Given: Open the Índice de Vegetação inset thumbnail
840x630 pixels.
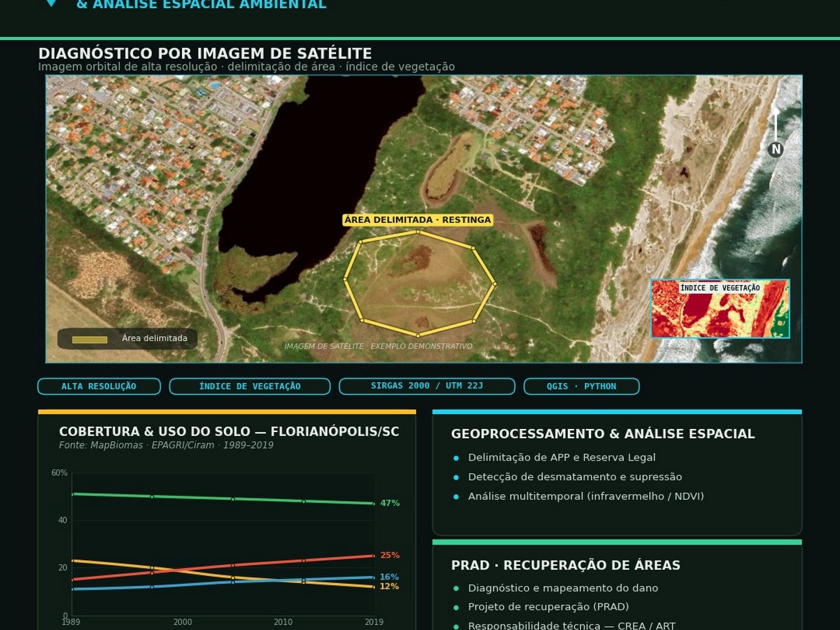Looking at the screenshot, I should 720,309.
